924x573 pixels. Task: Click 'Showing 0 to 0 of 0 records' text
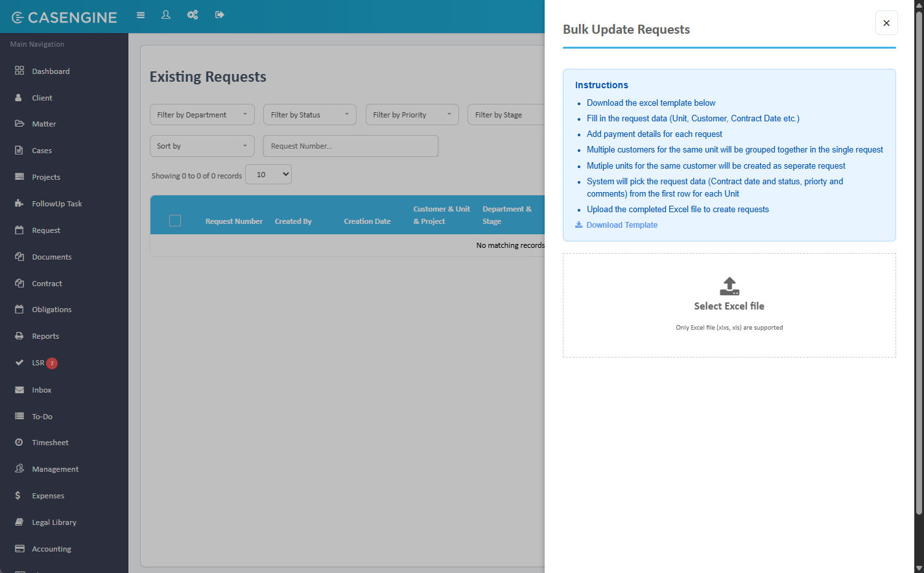pyautogui.click(x=196, y=176)
